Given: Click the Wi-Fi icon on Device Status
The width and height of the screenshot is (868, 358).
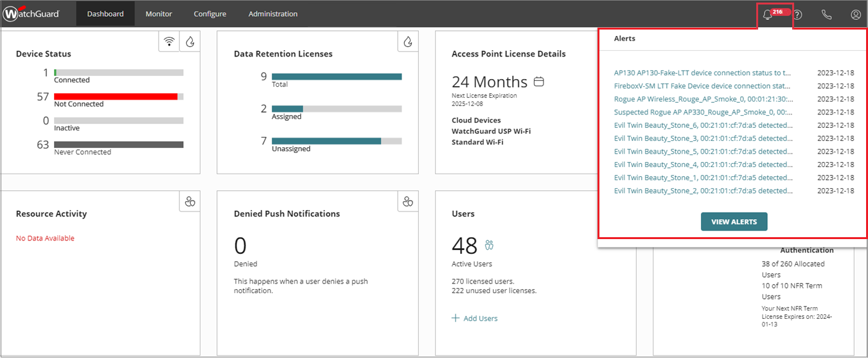Looking at the screenshot, I should (x=169, y=42).
